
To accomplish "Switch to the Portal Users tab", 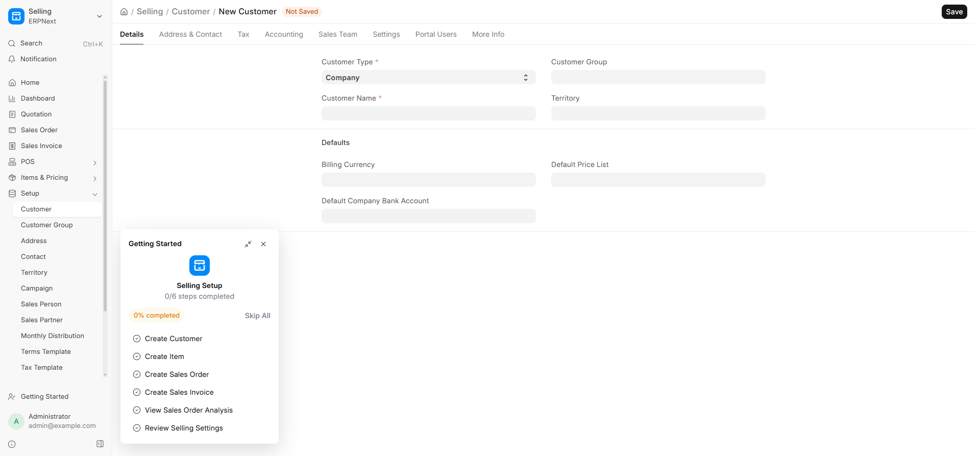I will [436, 34].
